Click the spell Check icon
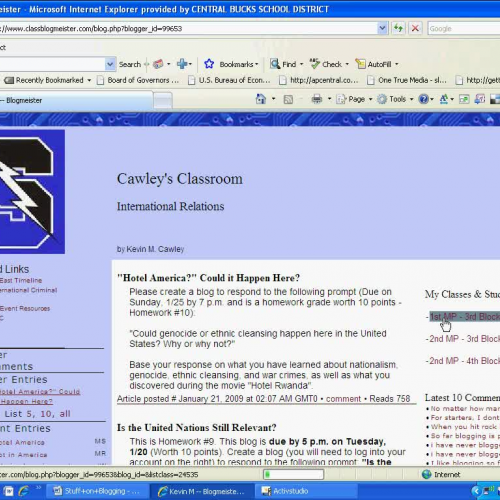The width and height of the screenshot is (500, 500). point(315,64)
